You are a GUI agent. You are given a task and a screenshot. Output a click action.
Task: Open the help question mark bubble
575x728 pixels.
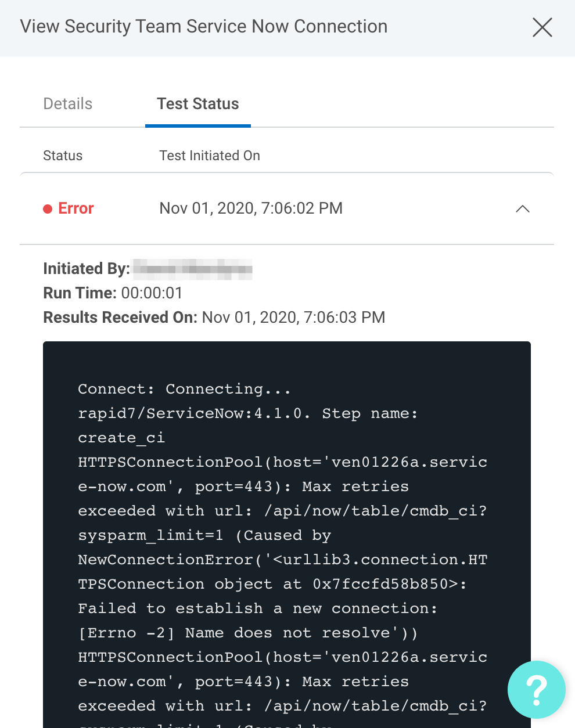[536, 690]
